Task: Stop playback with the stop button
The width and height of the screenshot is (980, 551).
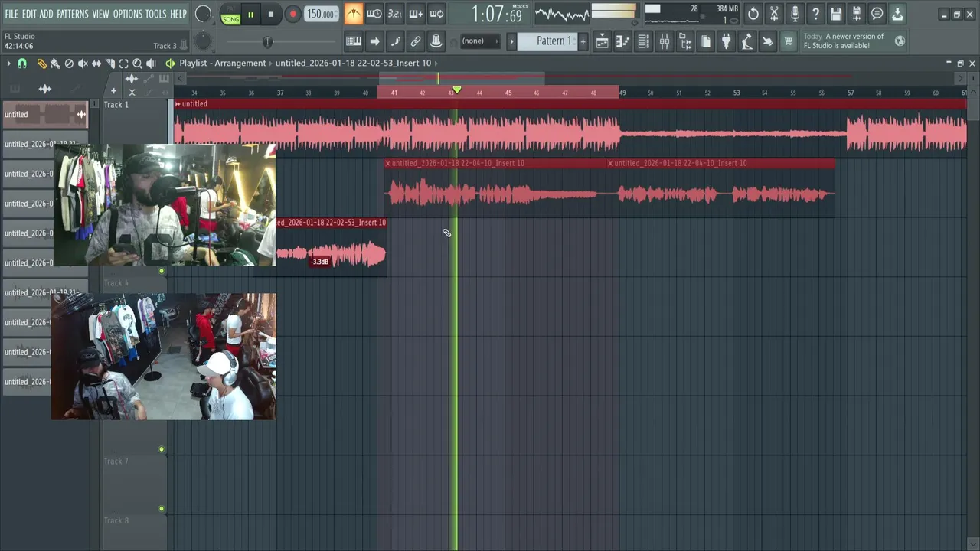Action: [271, 15]
